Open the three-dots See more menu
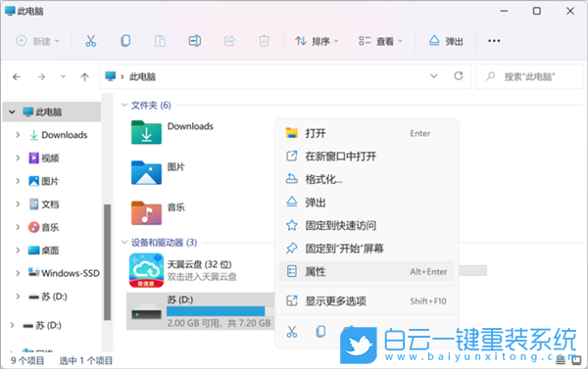 pos(494,40)
